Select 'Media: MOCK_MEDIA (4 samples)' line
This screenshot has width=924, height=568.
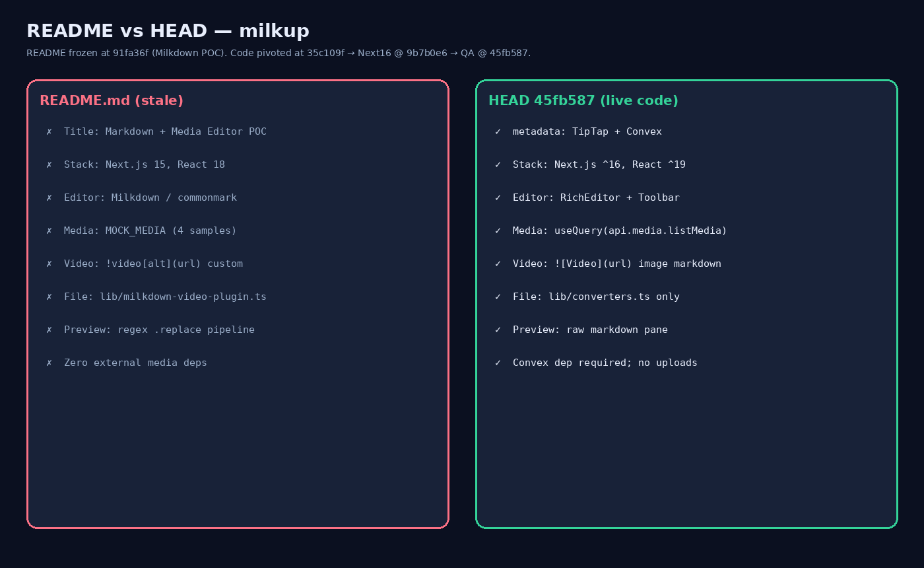click(150, 231)
